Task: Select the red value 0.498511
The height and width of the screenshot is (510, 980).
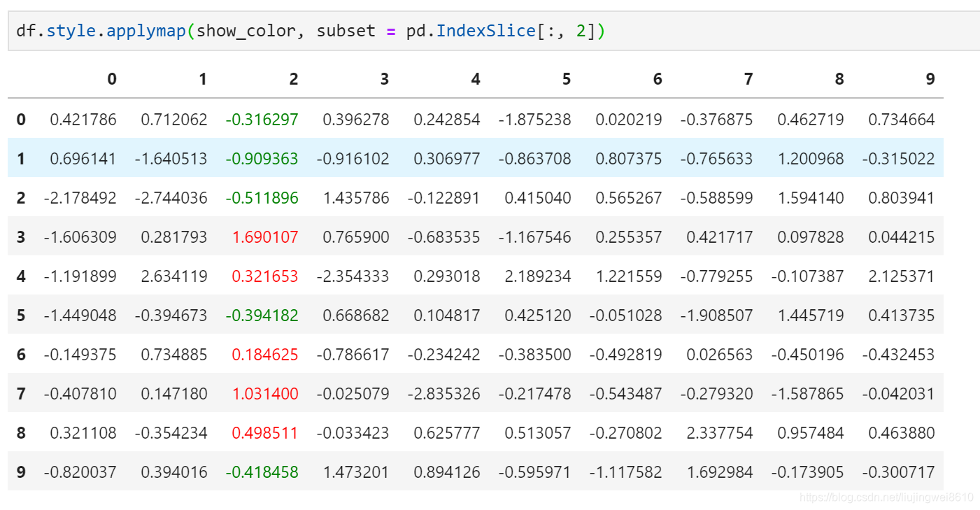Action: click(266, 432)
